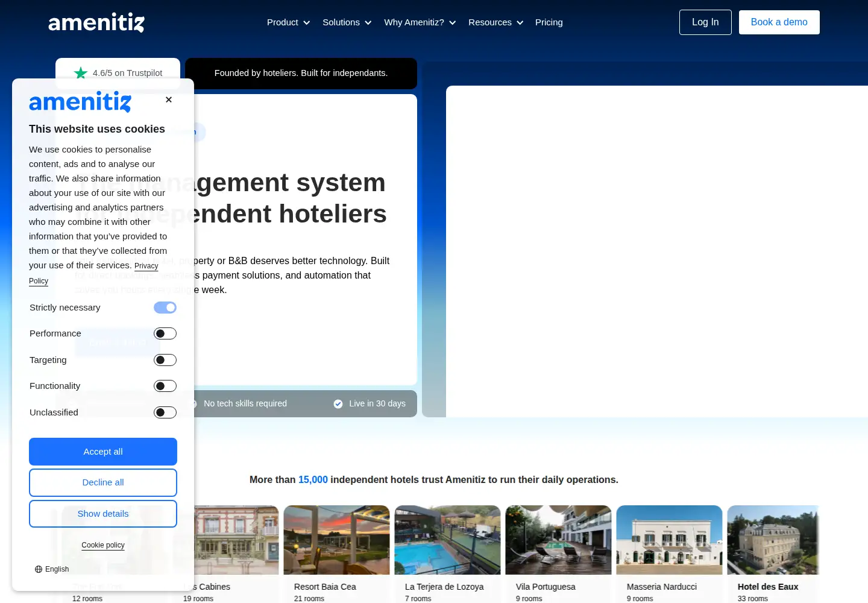Click the Live in 30 days text
This screenshot has height=603, width=868.
pos(377,404)
